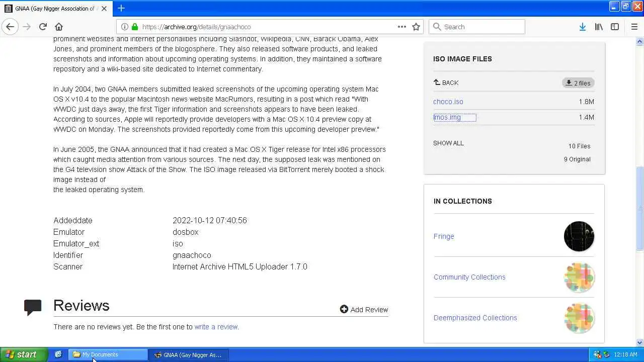Reload the current page

coord(43,27)
